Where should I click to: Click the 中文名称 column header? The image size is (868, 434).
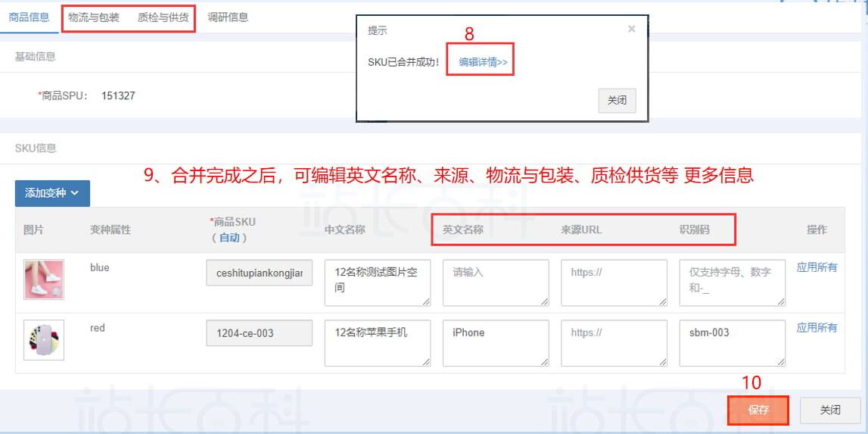[x=344, y=229]
